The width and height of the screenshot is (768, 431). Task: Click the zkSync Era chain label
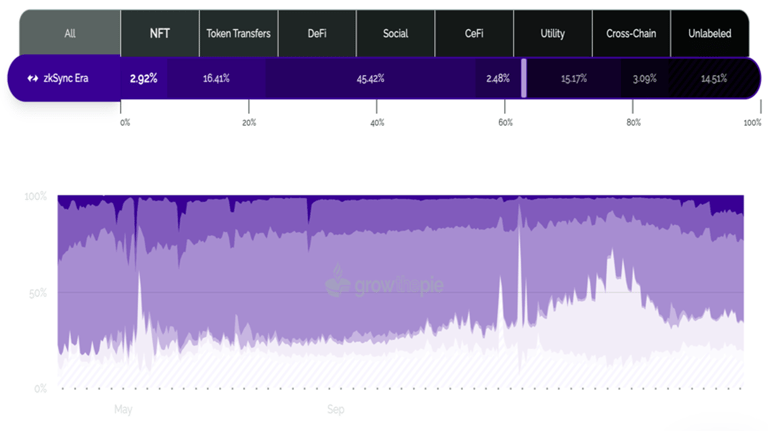tap(66, 78)
